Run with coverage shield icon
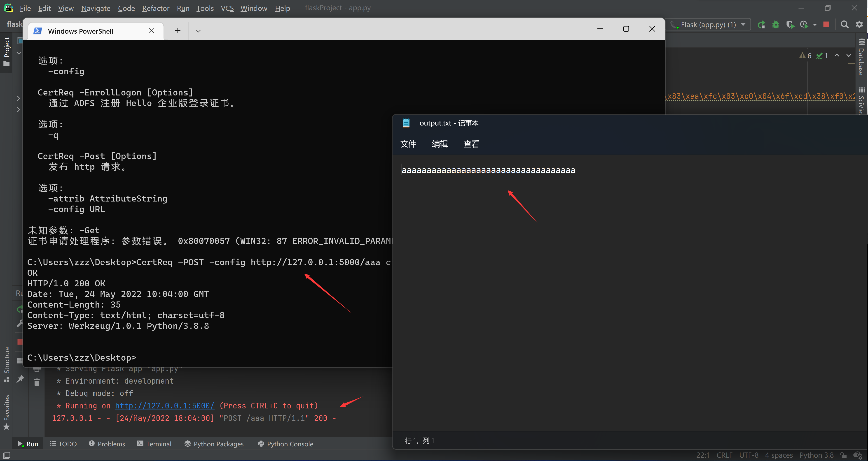This screenshot has height=461, width=868. coord(790,25)
